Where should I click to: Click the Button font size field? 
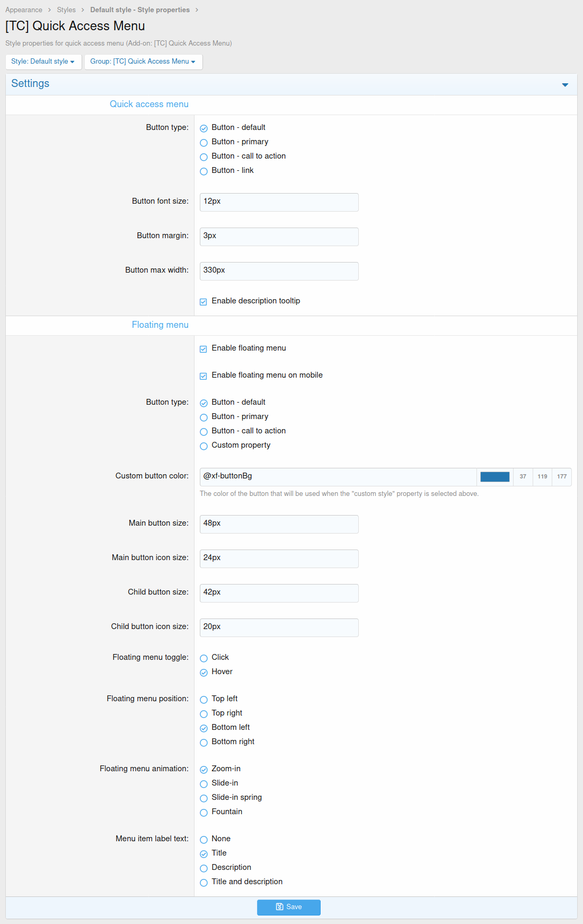[279, 202]
